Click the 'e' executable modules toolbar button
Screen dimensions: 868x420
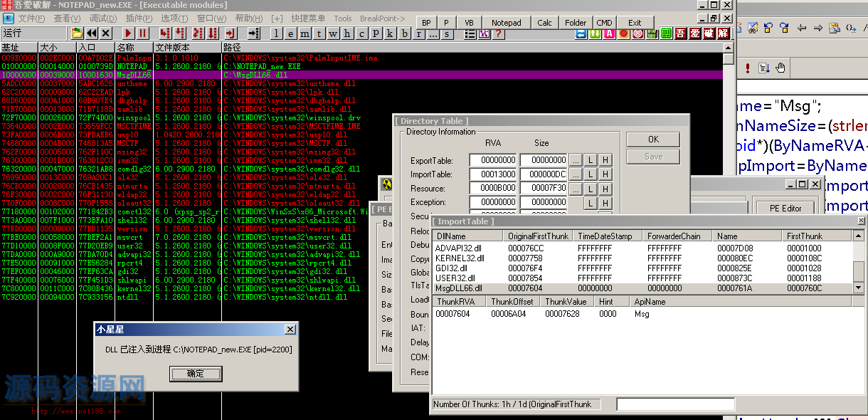290,33
